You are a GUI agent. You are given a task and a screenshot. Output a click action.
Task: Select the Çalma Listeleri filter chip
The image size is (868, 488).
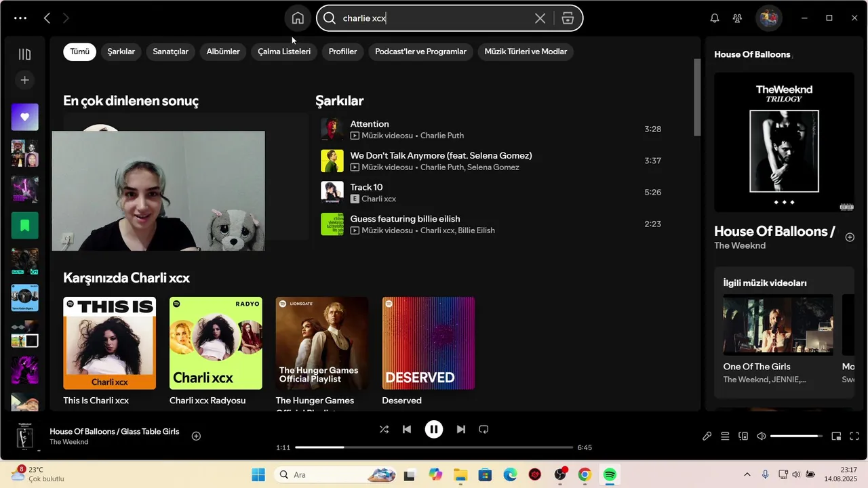284,52
